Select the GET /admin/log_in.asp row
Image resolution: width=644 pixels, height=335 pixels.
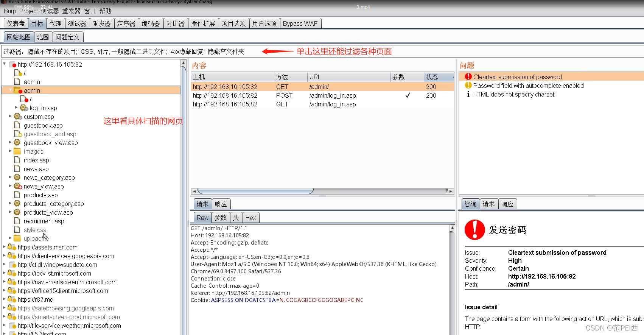point(322,104)
